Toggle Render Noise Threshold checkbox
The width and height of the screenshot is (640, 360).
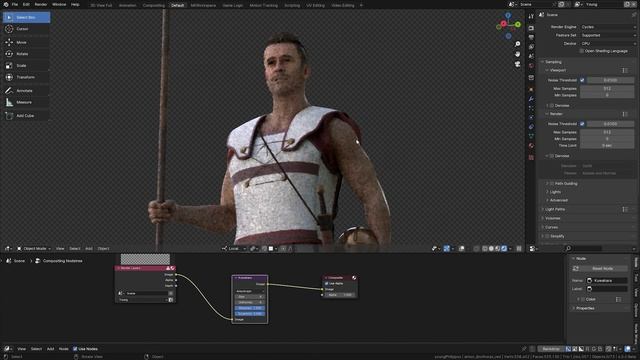(582, 124)
